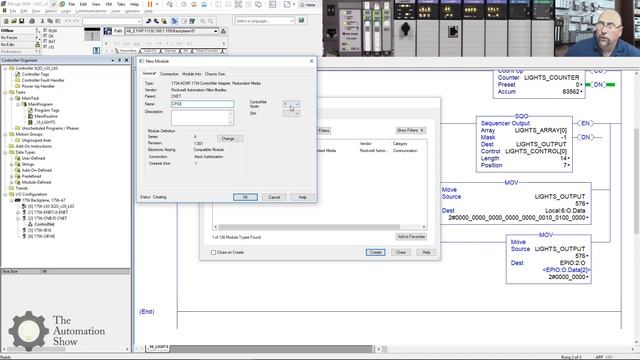The width and height of the screenshot is (640, 360).
Task: Click the Cut scissors toolbar icon
Action: click(42, 21)
